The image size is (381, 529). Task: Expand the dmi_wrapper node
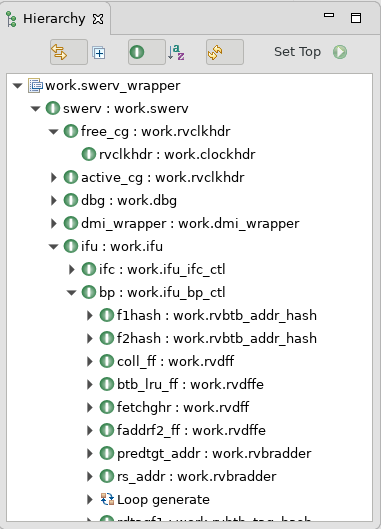(x=54, y=223)
